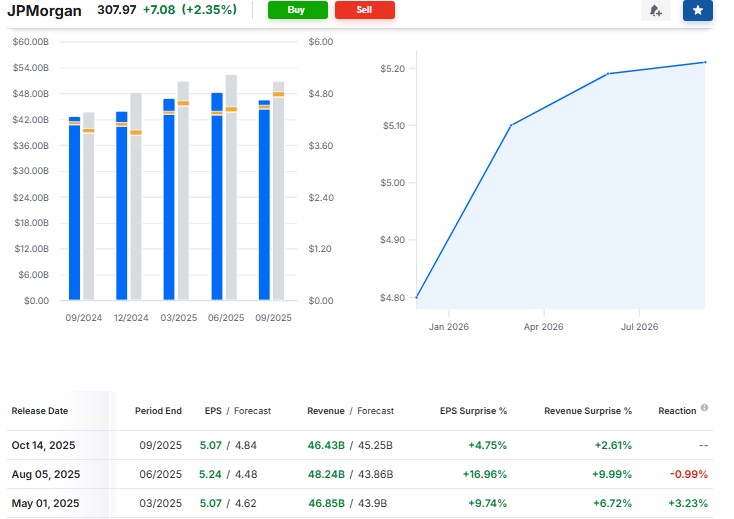Click the Apr 2026 axis label
Image resolution: width=734 pixels, height=519 pixels.
(543, 327)
